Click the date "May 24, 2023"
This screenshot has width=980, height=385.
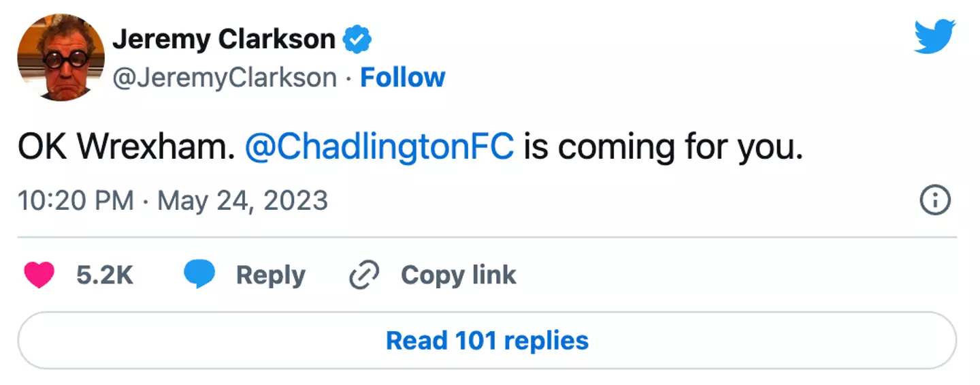(243, 201)
